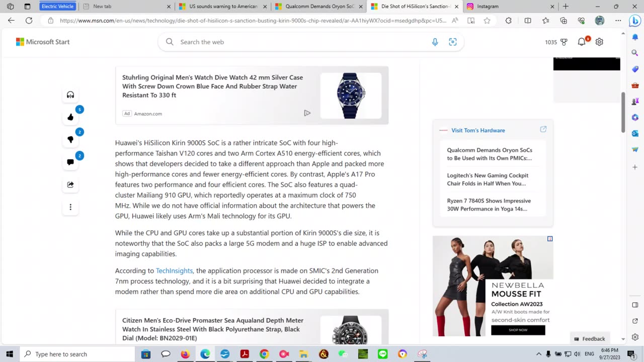Click the taskbar clock showing 6:46 PM
The height and width of the screenshot is (362, 644).
(609, 354)
